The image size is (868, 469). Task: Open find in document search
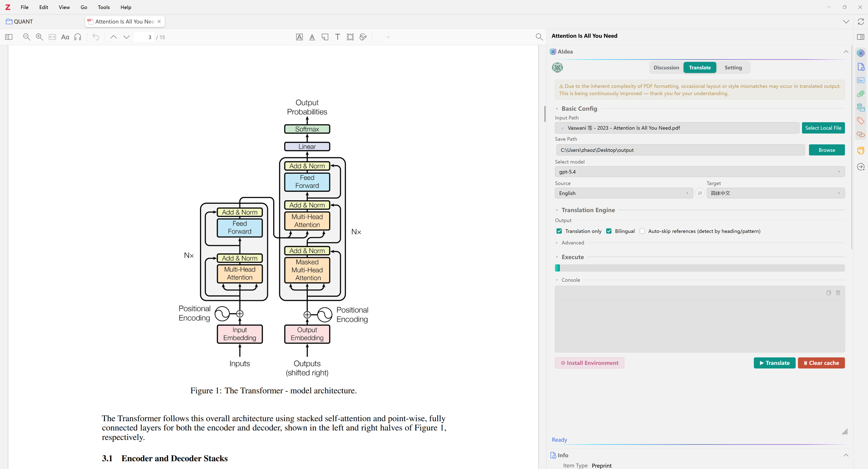(x=539, y=37)
